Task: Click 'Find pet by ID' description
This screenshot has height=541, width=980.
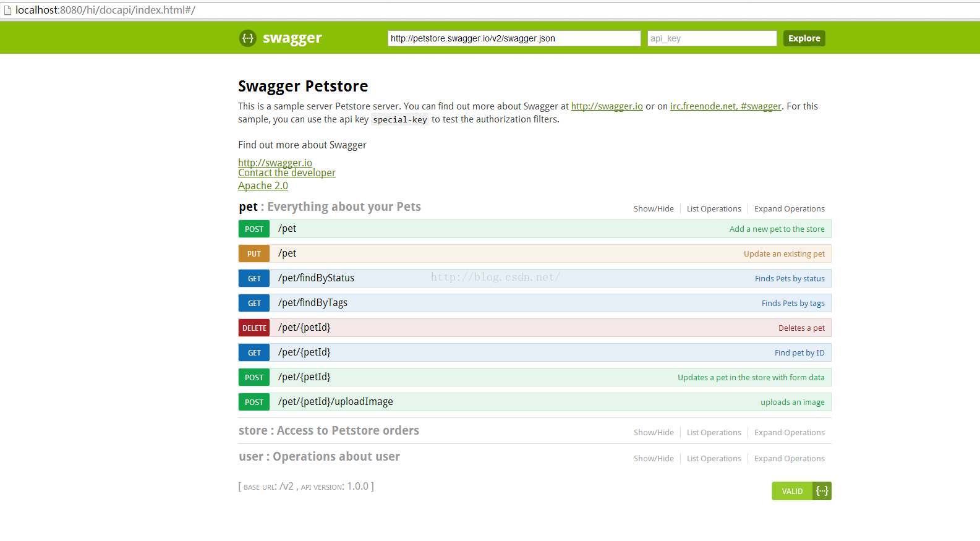Action: (799, 352)
